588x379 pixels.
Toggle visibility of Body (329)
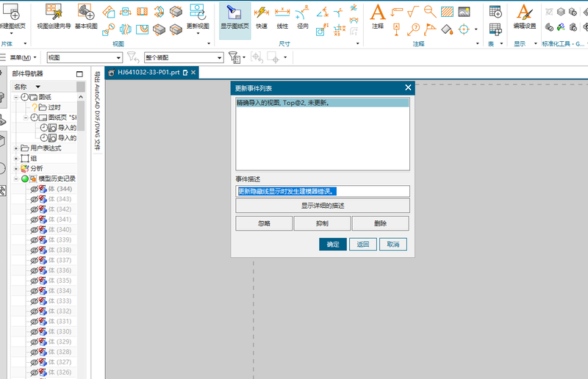pos(34,342)
